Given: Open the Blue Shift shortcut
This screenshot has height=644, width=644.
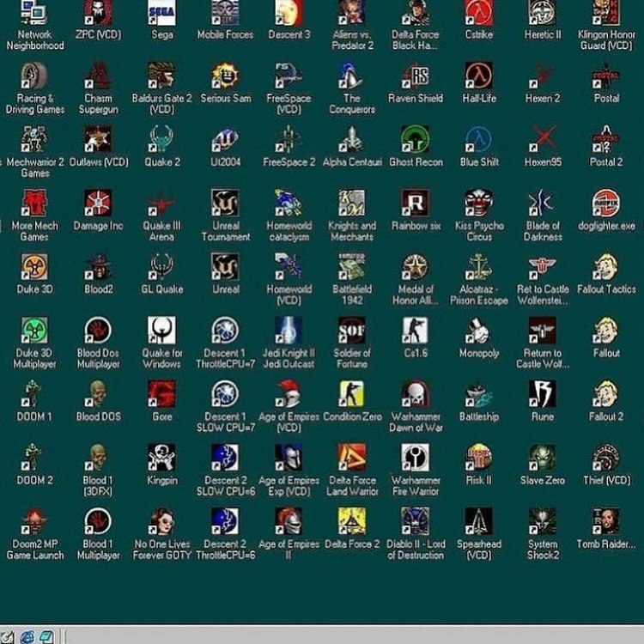Looking at the screenshot, I should (479, 140).
